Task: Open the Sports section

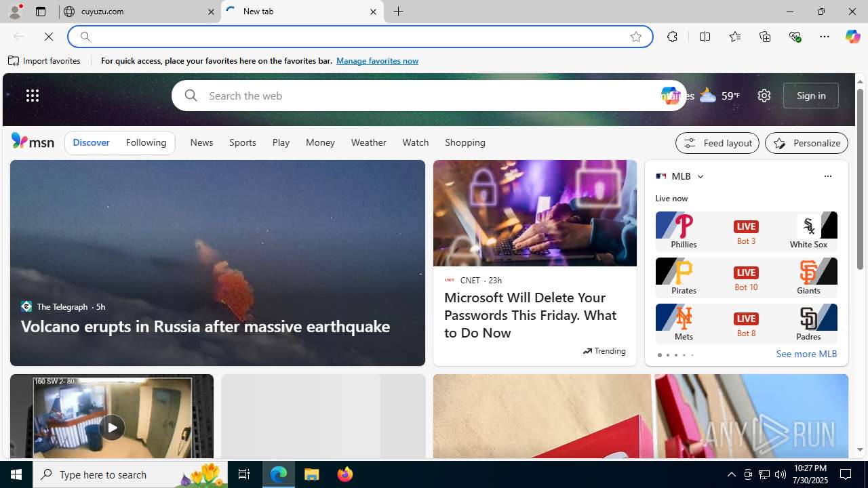Action: tap(243, 143)
